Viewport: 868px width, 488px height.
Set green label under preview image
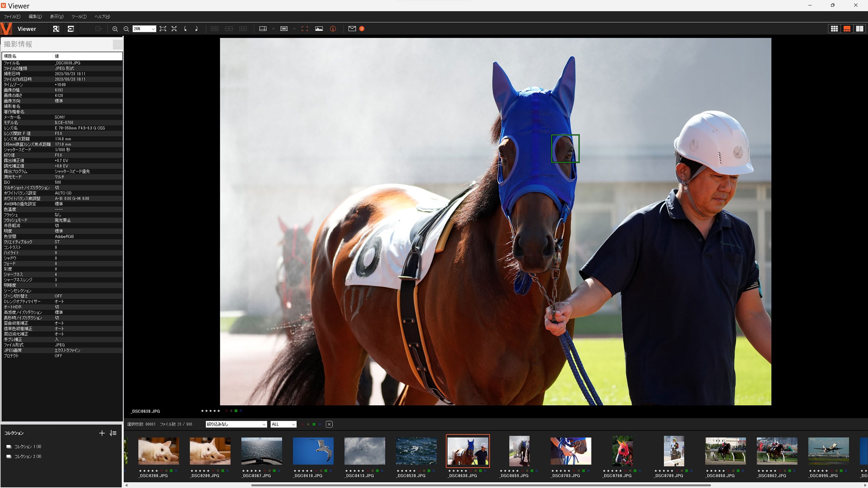pos(236,411)
